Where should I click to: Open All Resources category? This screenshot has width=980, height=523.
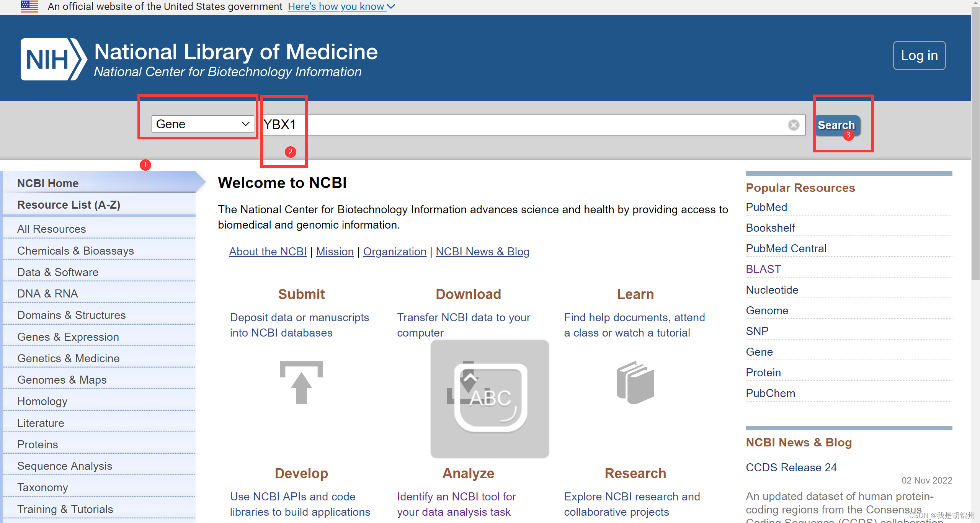99,229
